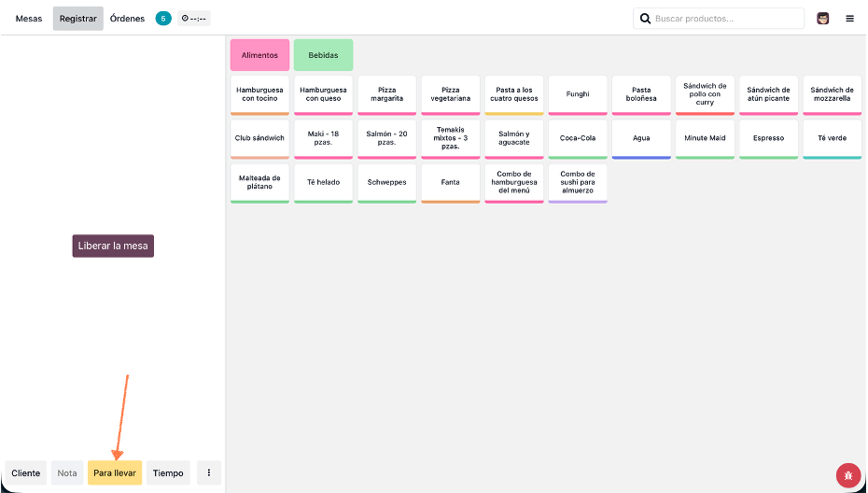868x493 pixels.
Task: Select the Té verde product
Action: (x=833, y=139)
